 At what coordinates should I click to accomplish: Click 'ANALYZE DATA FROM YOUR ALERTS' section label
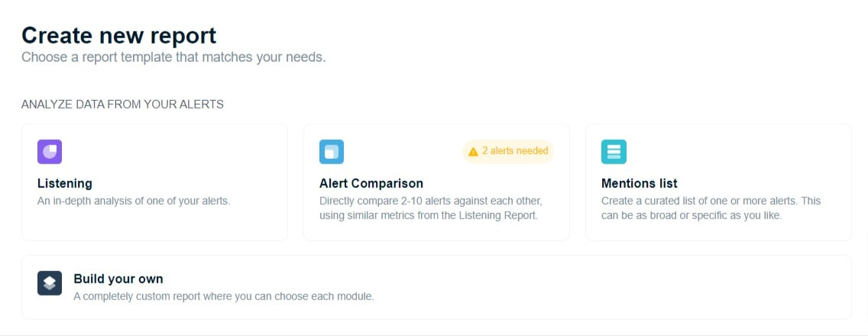(122, 104)
